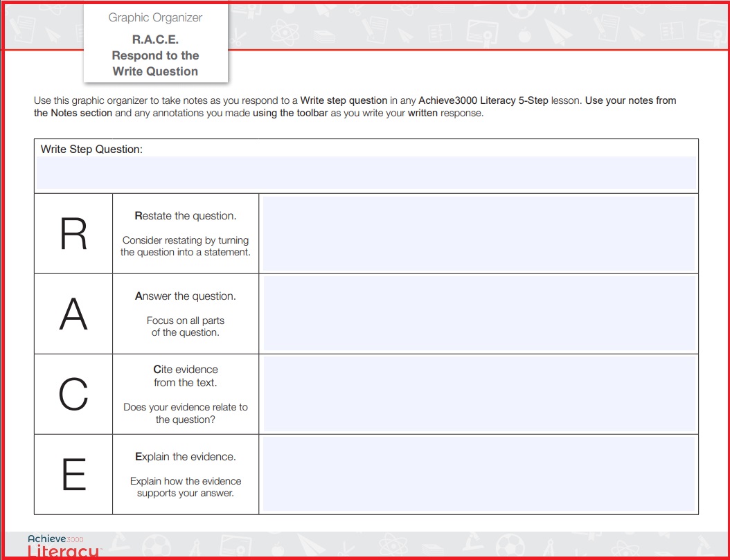The width and height of the screenshot is (730, 560).
Task: Click 'Explain how the evidence supports' hint text
Action: click(186, 487)
